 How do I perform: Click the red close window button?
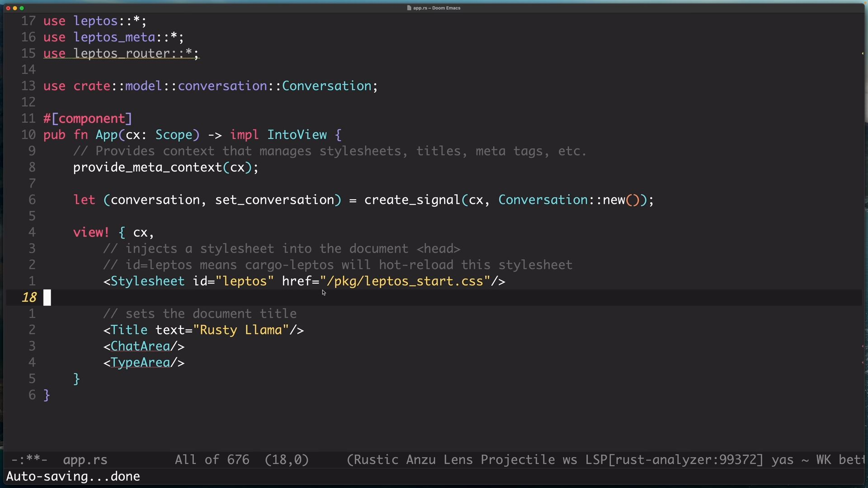(8, 8)
